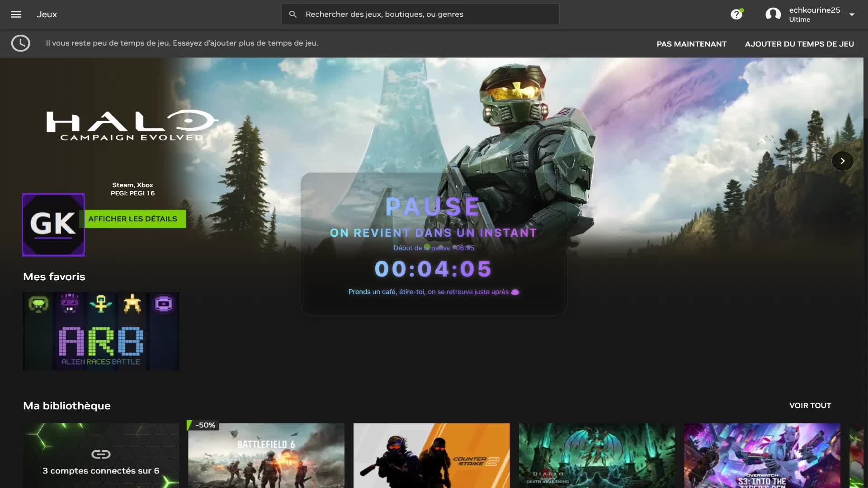Click the Ultime membership tier label
868x488 pixels.
(800, 19)
